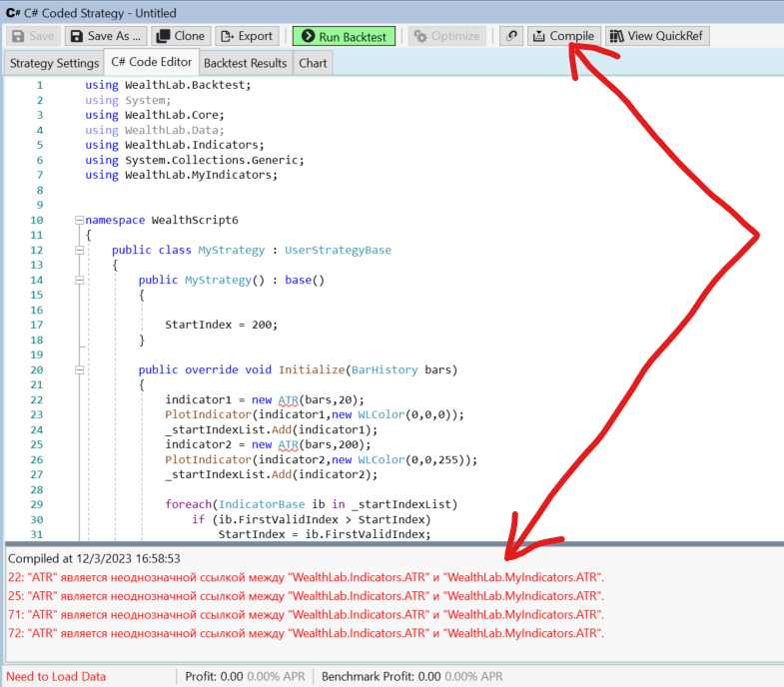Run Backtest with the green button
The image size is (784, 687).
pos(344,36)
